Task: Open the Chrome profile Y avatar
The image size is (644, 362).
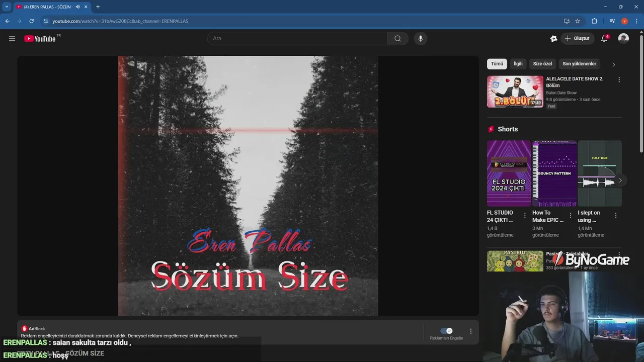Action: pos(624,21)
